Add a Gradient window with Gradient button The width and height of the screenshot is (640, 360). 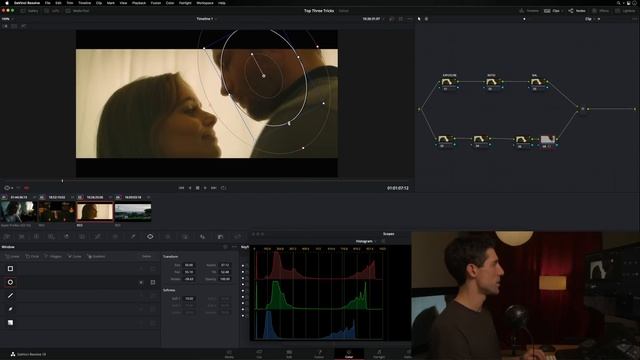[x=97, y=256]
